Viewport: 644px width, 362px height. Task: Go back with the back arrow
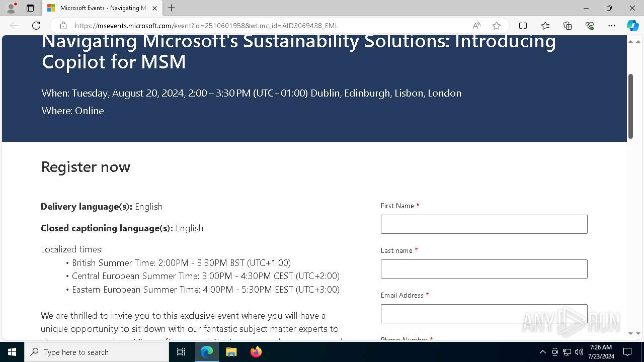pyautogui.click(x=14, y=26)
